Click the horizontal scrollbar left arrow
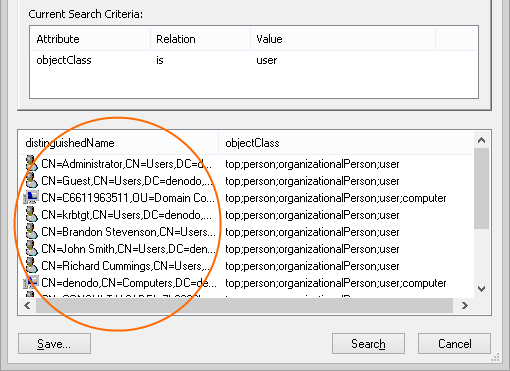 click(x=27, y=305)
